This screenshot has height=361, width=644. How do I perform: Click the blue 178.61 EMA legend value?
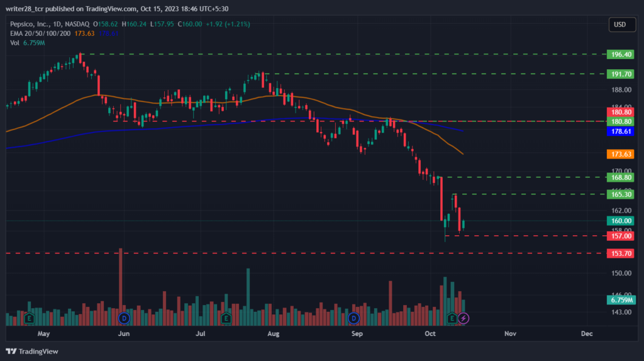[108, 34]
